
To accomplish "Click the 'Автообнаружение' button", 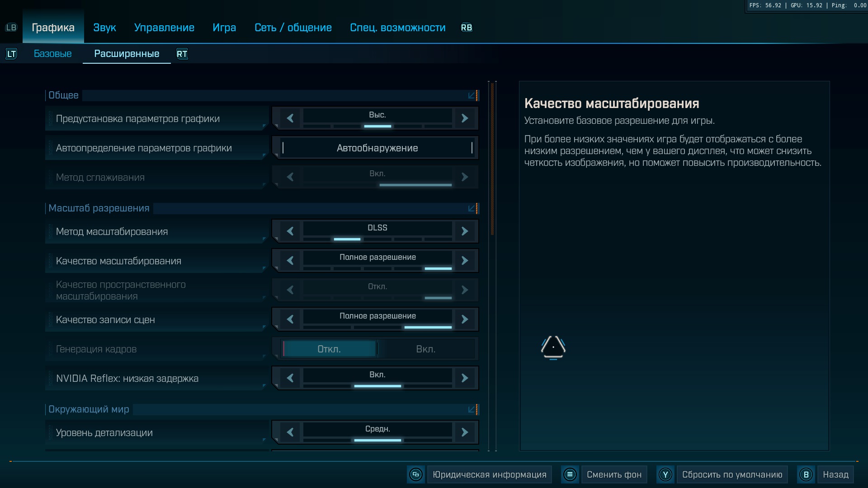I will click(x=377, y=148).
